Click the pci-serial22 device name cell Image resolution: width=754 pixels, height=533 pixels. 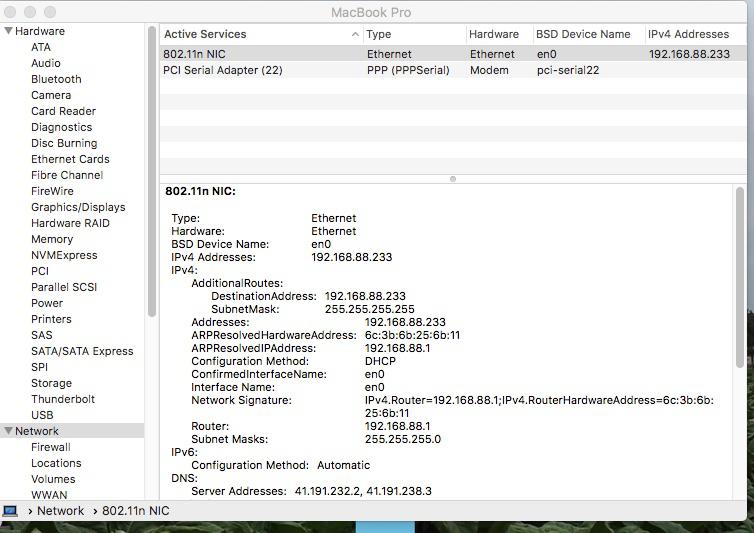[x=568, y=70]
